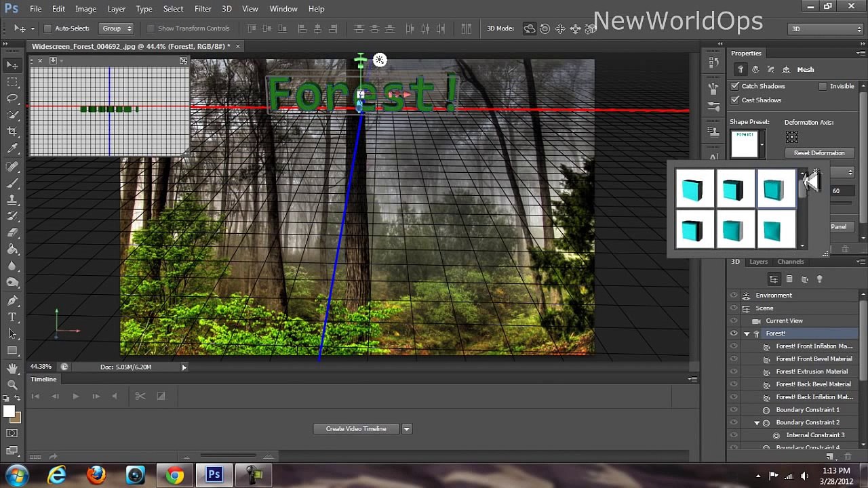Viewport: 868px width, 488px height.
Task: Toggle visibility of Forest! Extrusion Material
Action: point(734,371)
